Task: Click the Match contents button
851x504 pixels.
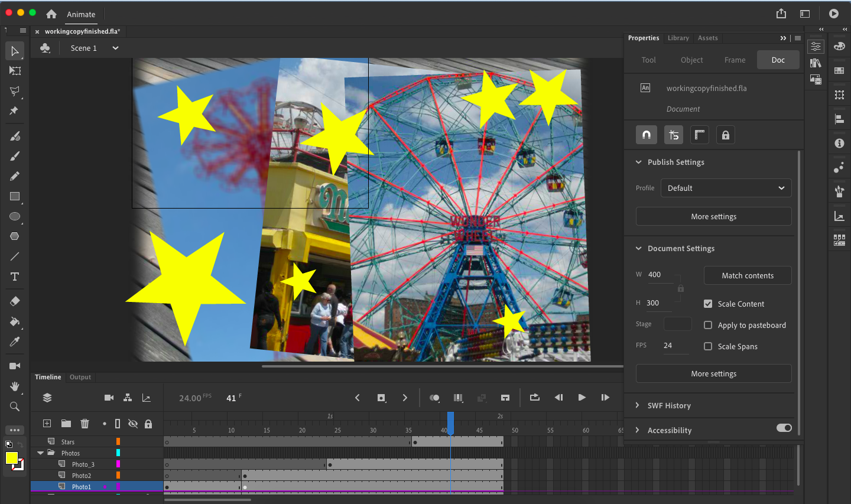Action: tap(747, 275)
